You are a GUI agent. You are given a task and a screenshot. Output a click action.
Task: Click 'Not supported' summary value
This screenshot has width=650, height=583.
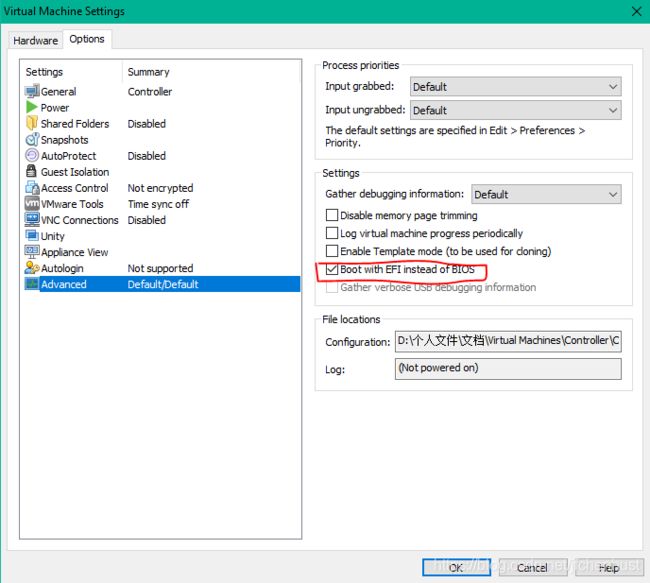pos(160,268)
